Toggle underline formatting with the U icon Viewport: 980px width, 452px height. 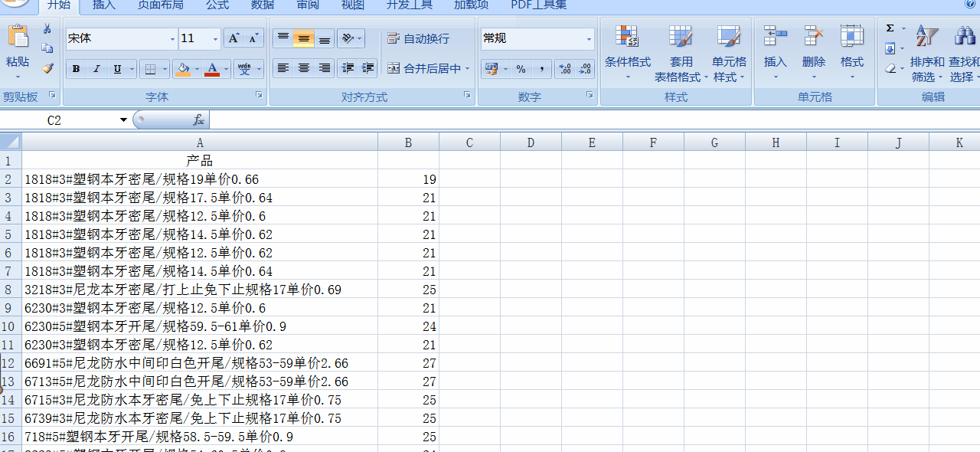116,69
